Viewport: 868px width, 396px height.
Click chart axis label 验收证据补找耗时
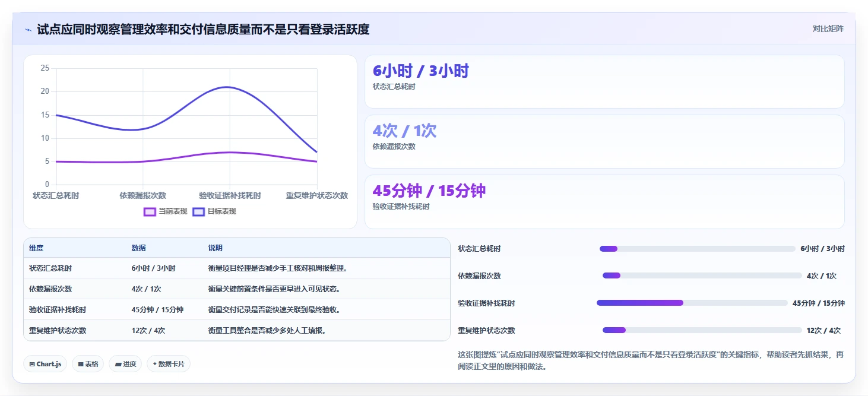(x=230, y=195)
